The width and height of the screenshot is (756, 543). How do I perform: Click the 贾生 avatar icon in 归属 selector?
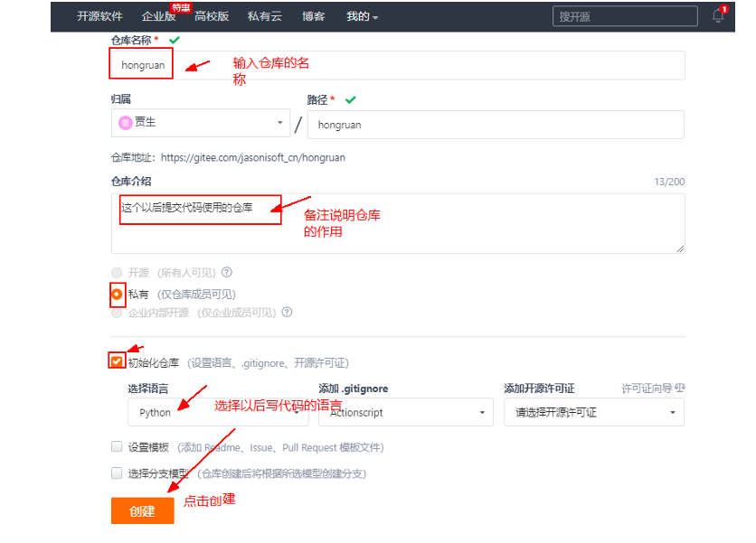coord(127,122)
